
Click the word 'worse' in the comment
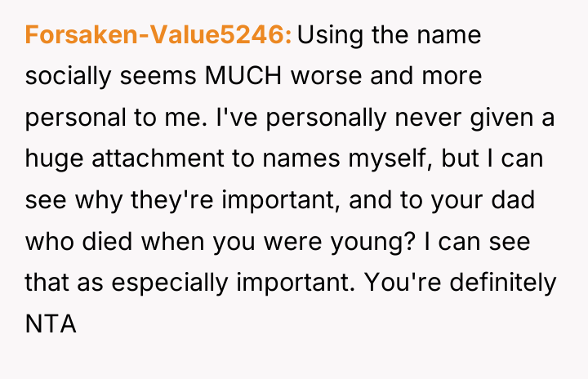326,78
